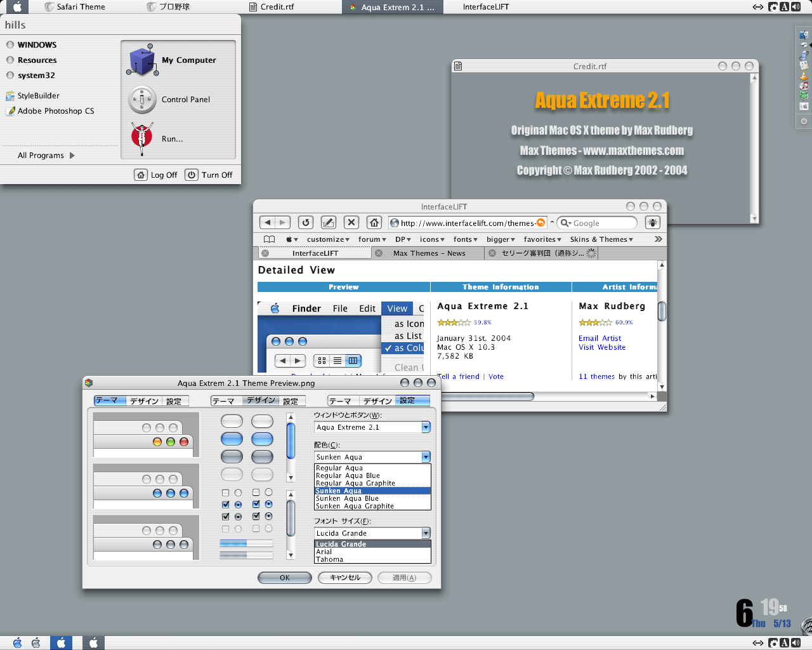This screenshot has height=650, width=812.
Task: Select Regular Aqua Graphite in color list
Action: 372,483
